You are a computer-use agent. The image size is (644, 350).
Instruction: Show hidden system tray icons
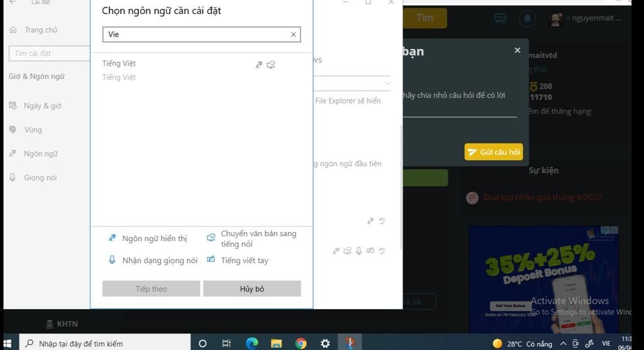(x=563, y=344)
